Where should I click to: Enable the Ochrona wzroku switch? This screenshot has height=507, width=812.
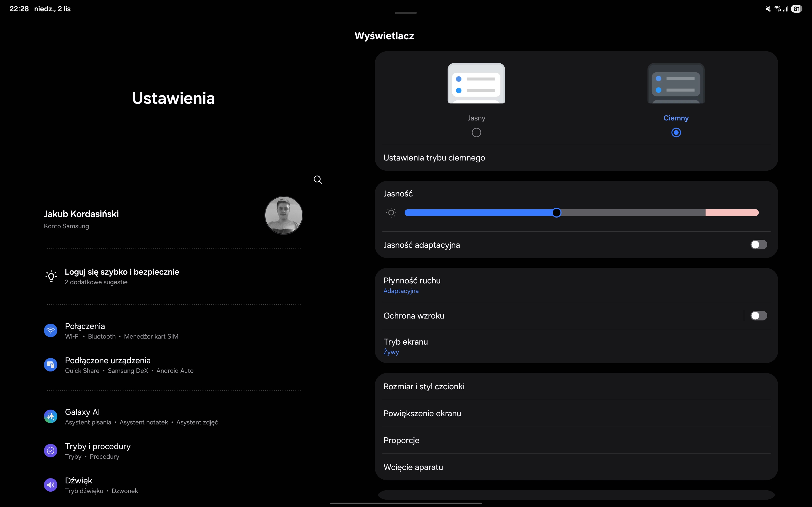pyautogui.click(x=758, y=316)
